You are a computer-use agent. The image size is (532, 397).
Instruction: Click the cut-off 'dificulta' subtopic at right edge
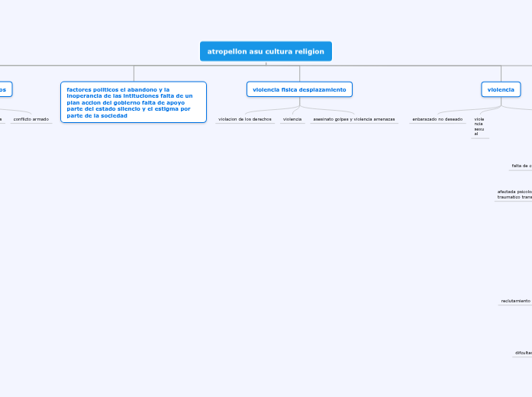[x=523, y=353]
